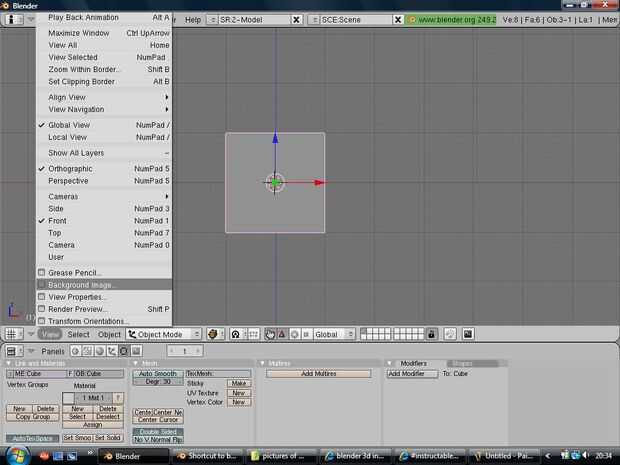Select the pivot point icon
620x465 pixels.
(x=238, y=335)
